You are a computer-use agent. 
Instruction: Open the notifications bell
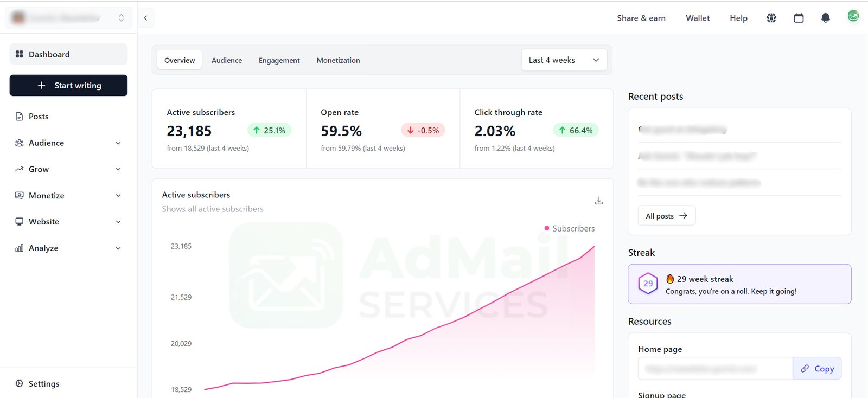(x=825, y=18)
